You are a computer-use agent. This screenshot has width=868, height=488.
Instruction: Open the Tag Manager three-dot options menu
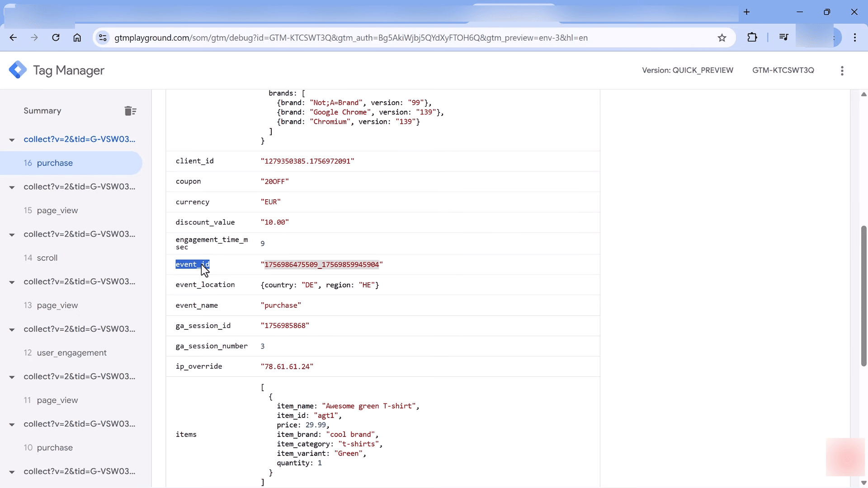(842, 70)
